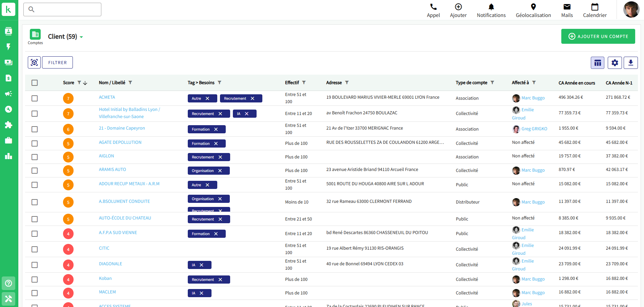
Task: Open the Ajouter menu item
Action: [458, 11]
